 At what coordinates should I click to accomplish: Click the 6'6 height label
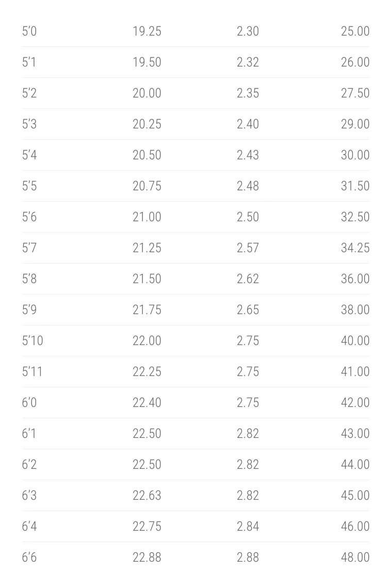[x=29, y=557]
